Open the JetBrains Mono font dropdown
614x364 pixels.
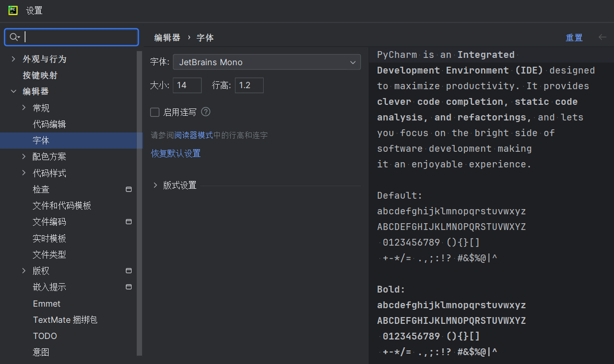267,62
